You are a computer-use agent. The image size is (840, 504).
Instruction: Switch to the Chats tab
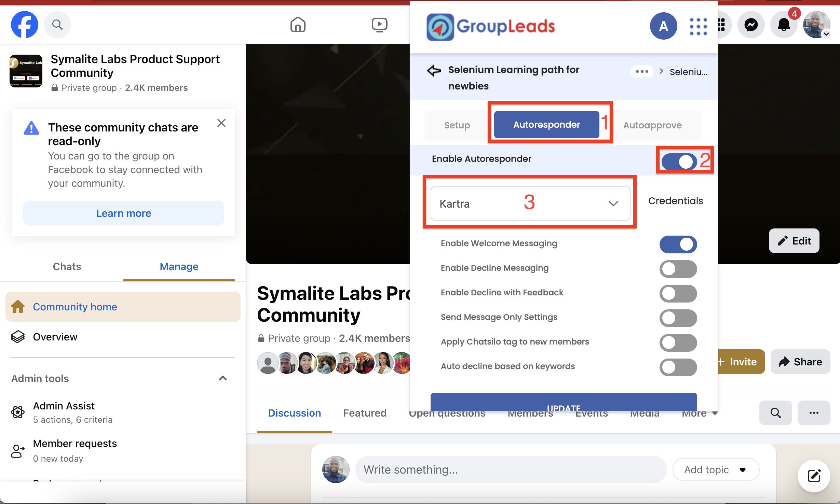point(67,266)
